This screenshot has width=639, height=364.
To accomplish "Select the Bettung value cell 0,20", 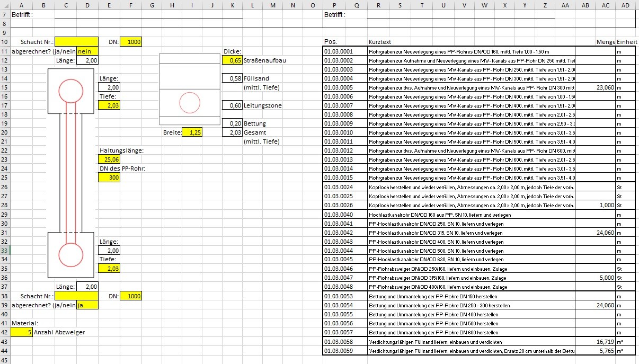I will point(232,123).
